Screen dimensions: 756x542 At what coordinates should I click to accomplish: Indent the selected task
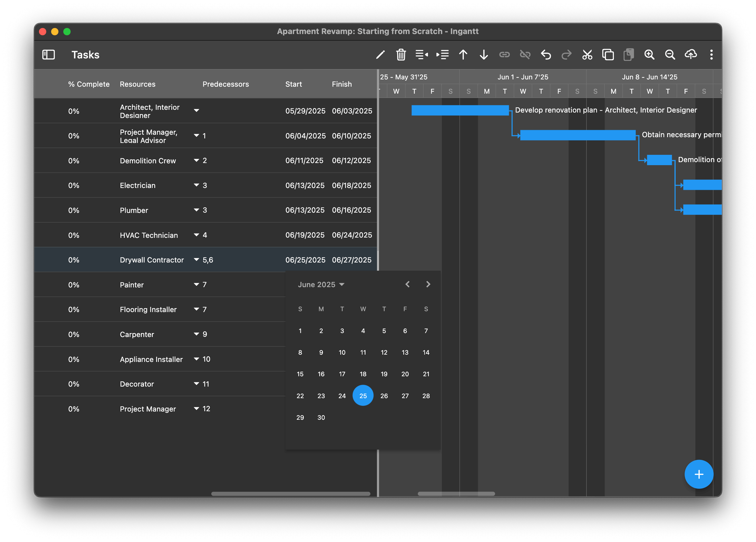click(x=443, y=55)
